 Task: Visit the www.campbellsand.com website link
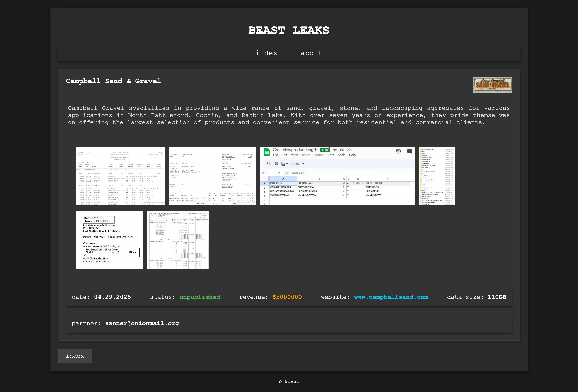click(391, 297)
